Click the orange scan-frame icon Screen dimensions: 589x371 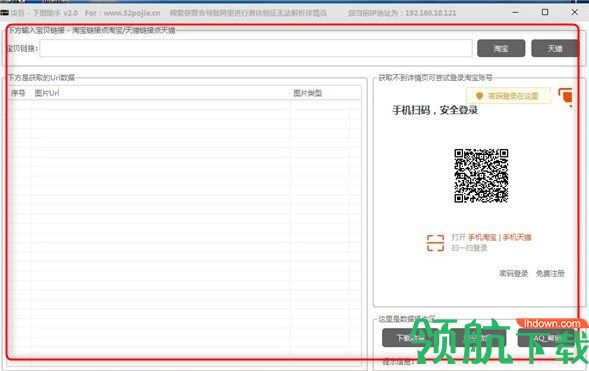[x=435, y=243]
